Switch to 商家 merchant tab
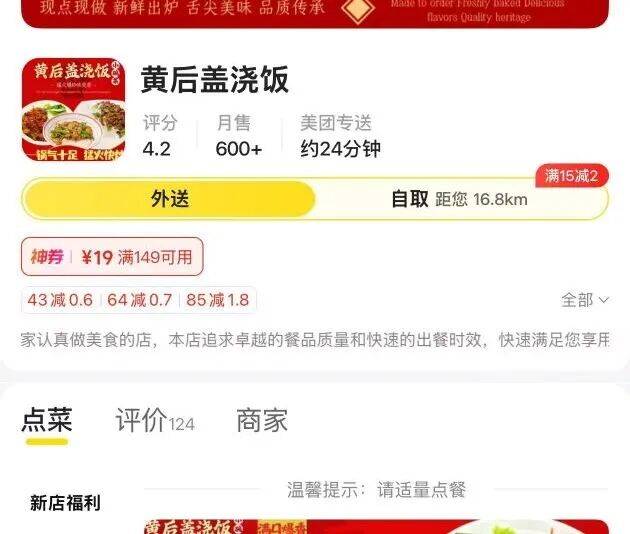 point(262,420)
